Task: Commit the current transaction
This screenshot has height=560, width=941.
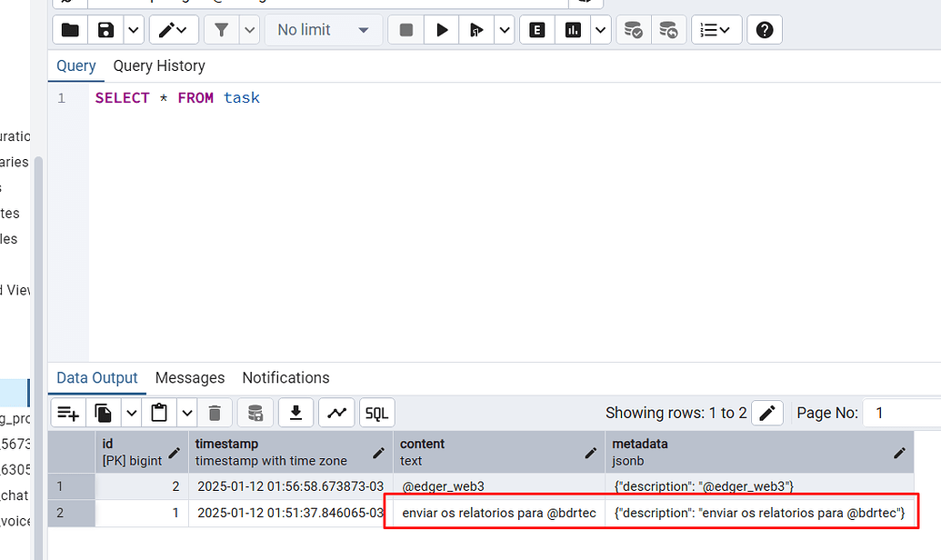Action: [x=634, y=29]
